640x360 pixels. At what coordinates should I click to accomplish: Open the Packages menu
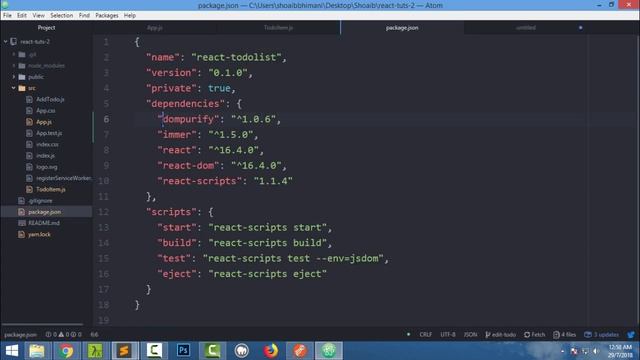[107, 16]
